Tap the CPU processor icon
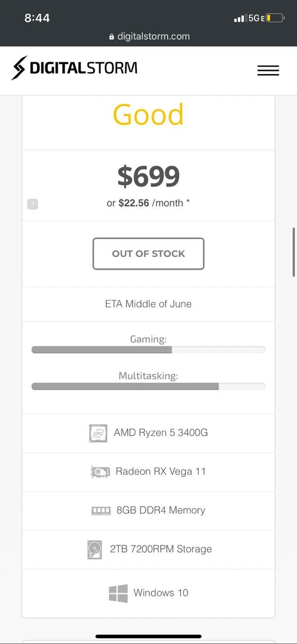Image resolution: width=297 pixels, height=644 pixels. [x=98, y=433]
